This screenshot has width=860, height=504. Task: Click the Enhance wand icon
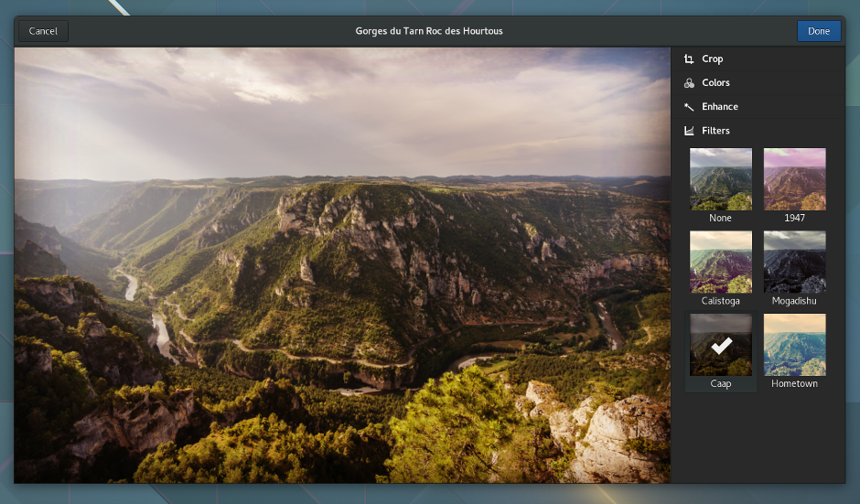pos(689,107)
